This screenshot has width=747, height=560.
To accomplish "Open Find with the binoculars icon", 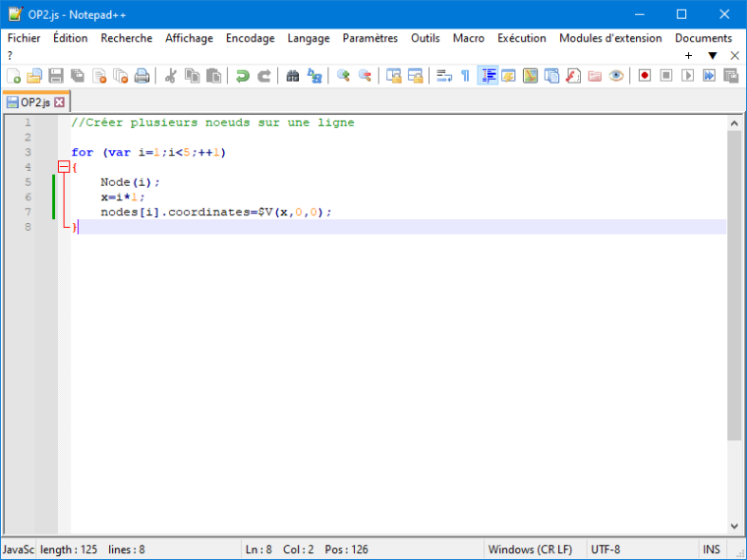I will click(x=293, y=76).
